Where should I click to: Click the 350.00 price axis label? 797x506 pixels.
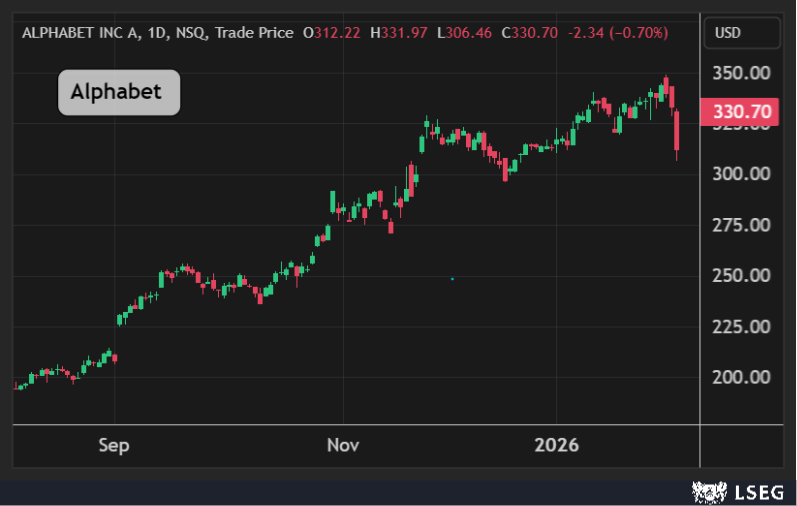[x=741, y=73]
